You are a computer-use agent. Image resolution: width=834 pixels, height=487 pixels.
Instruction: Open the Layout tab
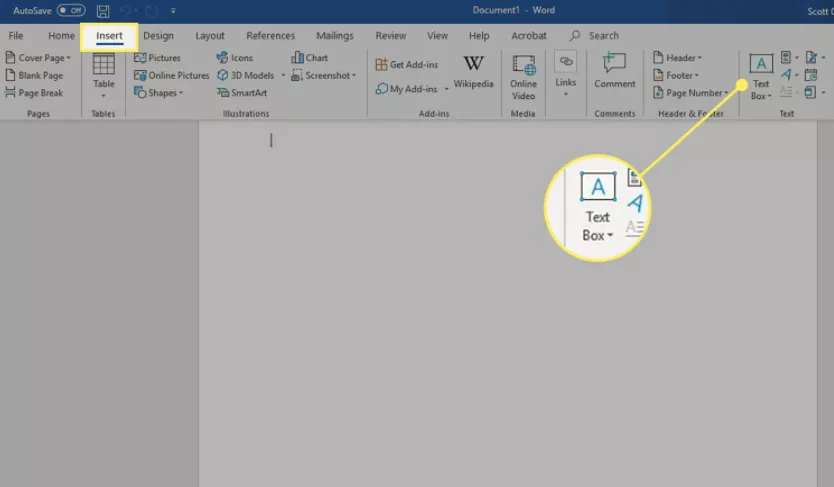210,36
